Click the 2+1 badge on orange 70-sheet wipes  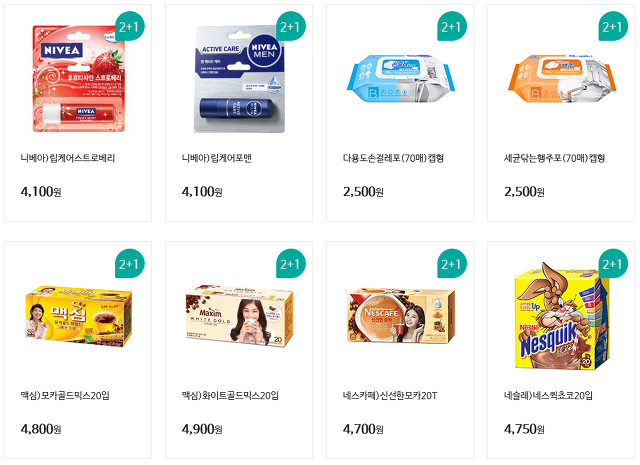point(613,26)
